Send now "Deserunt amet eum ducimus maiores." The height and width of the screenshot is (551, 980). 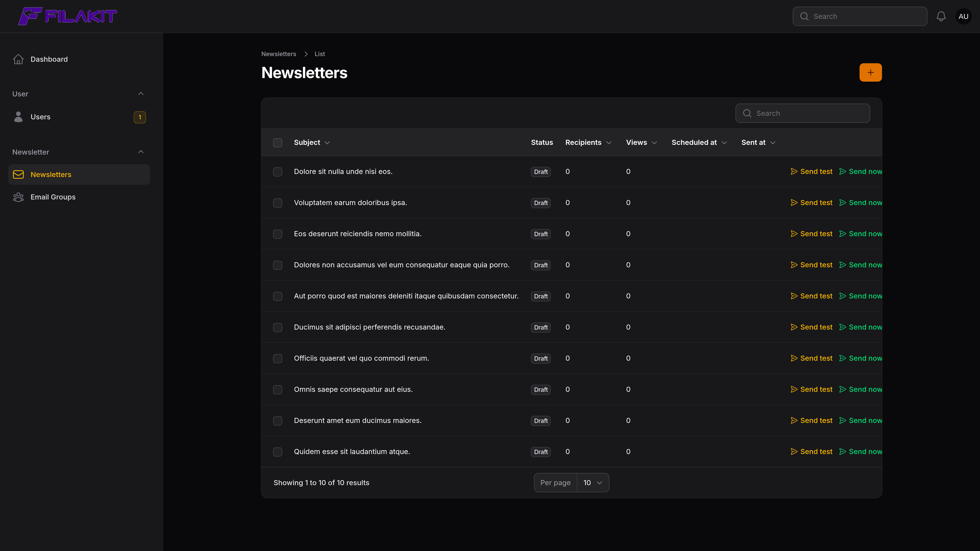861,421
